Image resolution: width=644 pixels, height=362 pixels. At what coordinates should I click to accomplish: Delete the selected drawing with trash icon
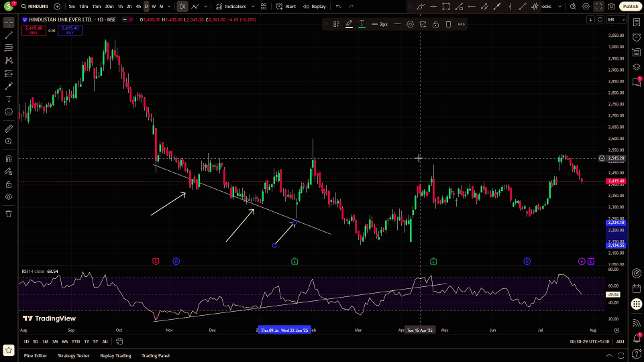pyautogui.click(x=449, y=24)
